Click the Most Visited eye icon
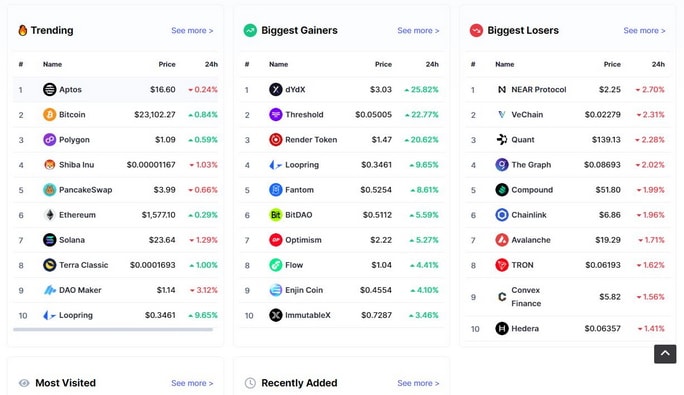Screen dimensions: 684x395 (x=24, y=383)
